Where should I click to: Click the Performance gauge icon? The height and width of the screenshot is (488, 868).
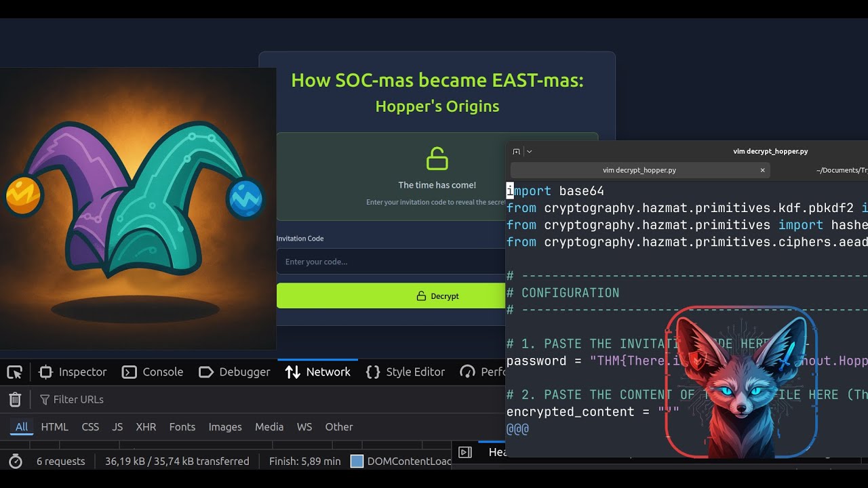(467, 372)
